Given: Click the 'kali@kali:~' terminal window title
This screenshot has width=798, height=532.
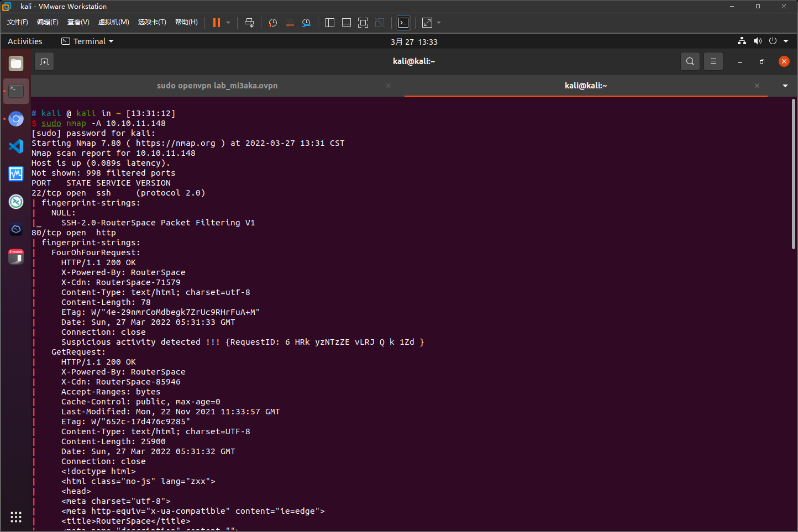Looking at the screenshot, I should tap(414, 61).
